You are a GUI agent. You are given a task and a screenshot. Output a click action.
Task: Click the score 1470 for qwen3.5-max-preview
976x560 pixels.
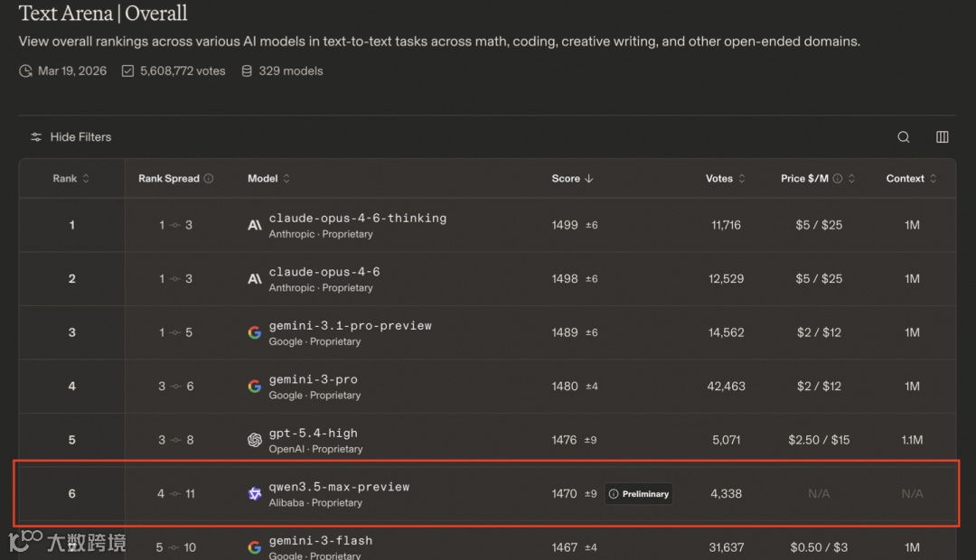tap(564, 494)
